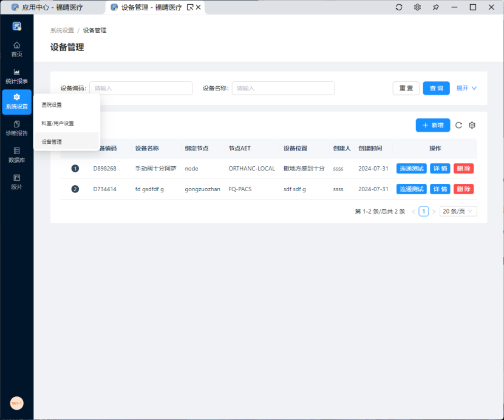Select 医院设置 from the submenu
The width and height of the screenshot is (504, 420).
pos(52,105)
